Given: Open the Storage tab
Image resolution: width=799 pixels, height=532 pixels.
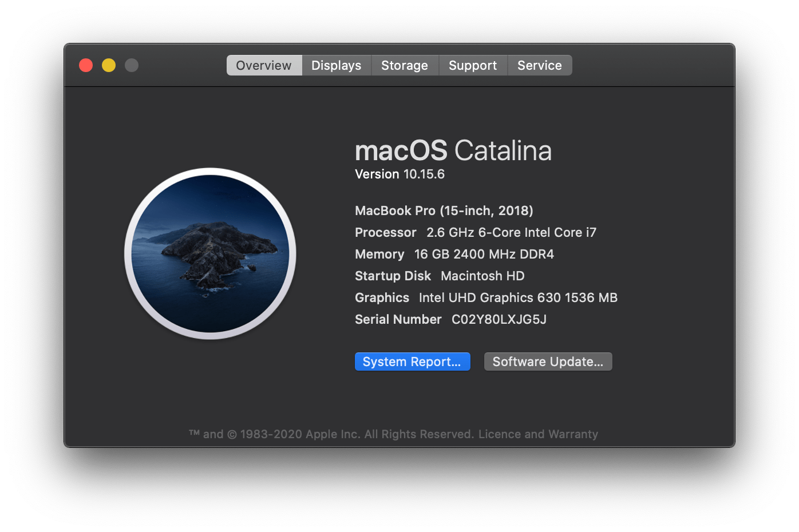Looking at the screenshot, I should coord(404,65).
